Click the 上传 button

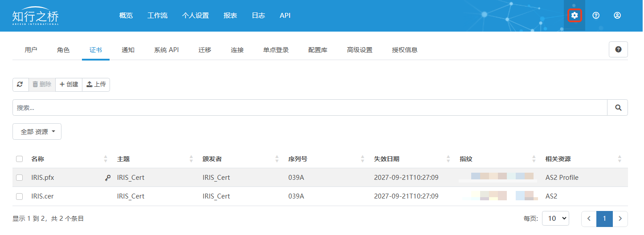[96, 85]
